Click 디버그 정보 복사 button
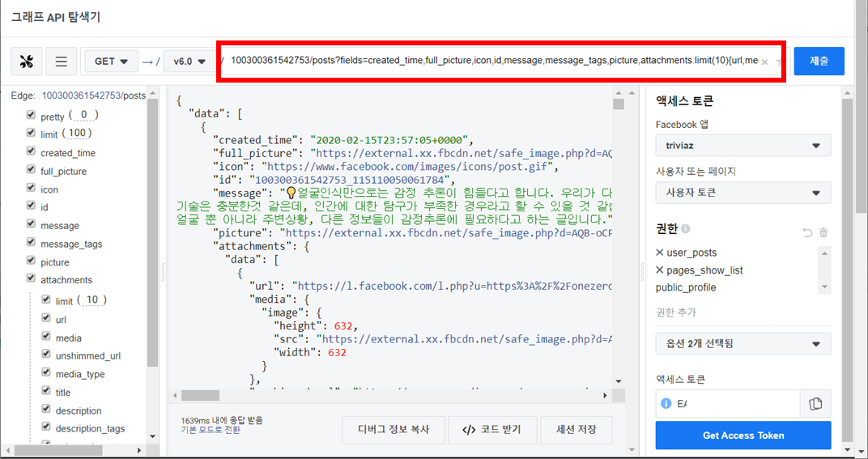This screenshot has height=459, width=868. [394, 430]
